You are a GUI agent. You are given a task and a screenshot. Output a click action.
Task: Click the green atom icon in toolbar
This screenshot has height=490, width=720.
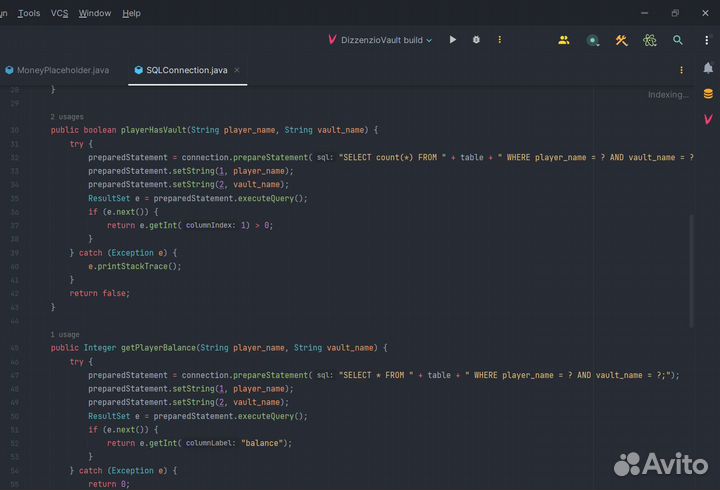click(650, 40)
